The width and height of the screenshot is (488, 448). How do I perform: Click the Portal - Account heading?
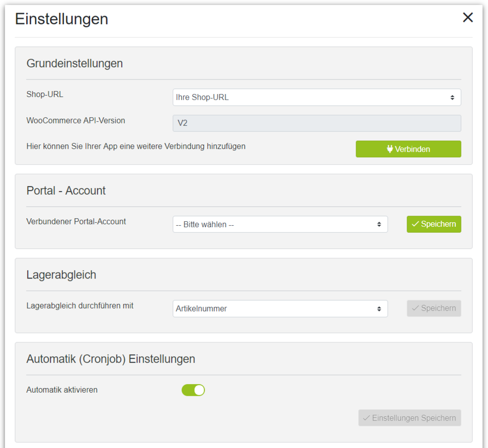coord(66,191)
